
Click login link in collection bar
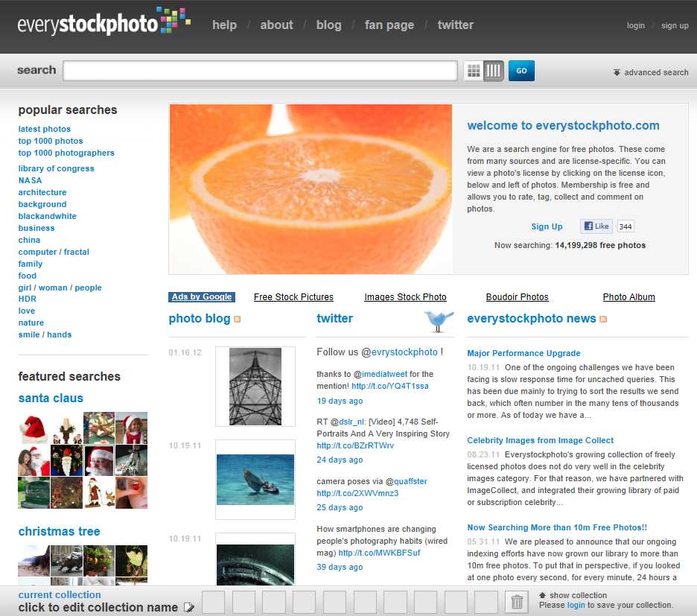tap(576, 605)
